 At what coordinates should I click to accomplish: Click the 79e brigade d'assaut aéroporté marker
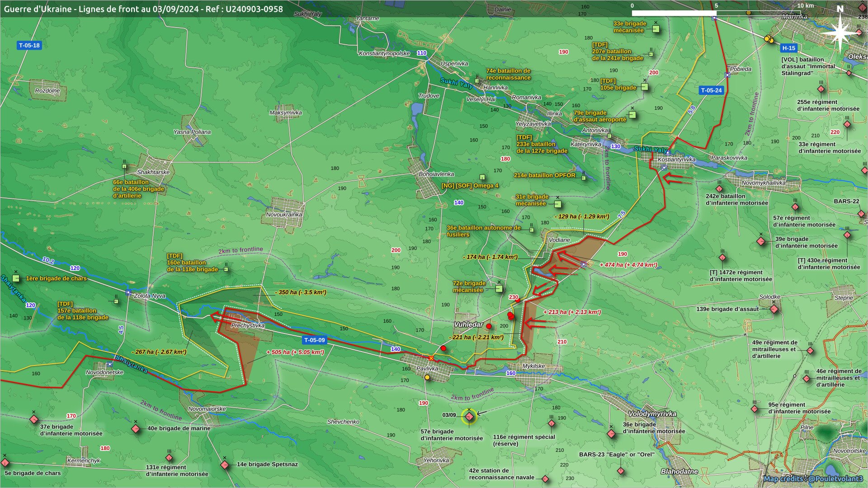[x=632, y=114]
